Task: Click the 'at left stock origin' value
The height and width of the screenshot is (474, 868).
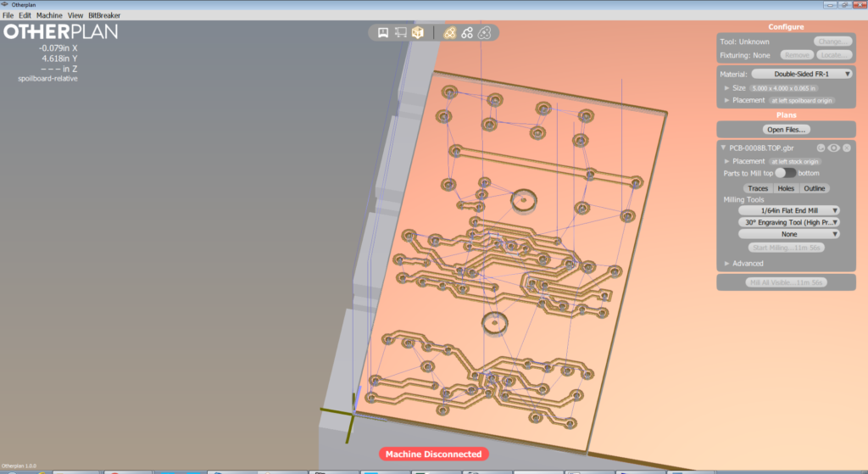Action: tap(795, 161)
